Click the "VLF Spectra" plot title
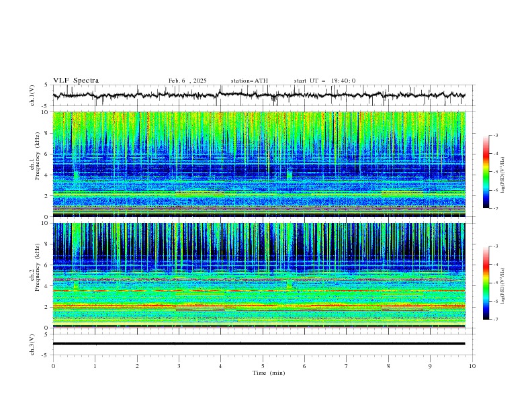Image resolution: width=532 pixels, height=411 pixels. tap(76, 81)
